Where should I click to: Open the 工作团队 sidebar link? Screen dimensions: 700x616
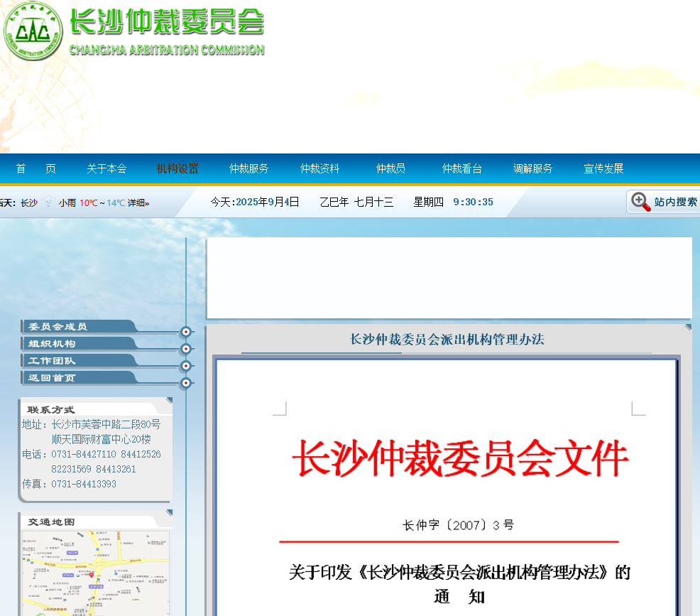53,361
